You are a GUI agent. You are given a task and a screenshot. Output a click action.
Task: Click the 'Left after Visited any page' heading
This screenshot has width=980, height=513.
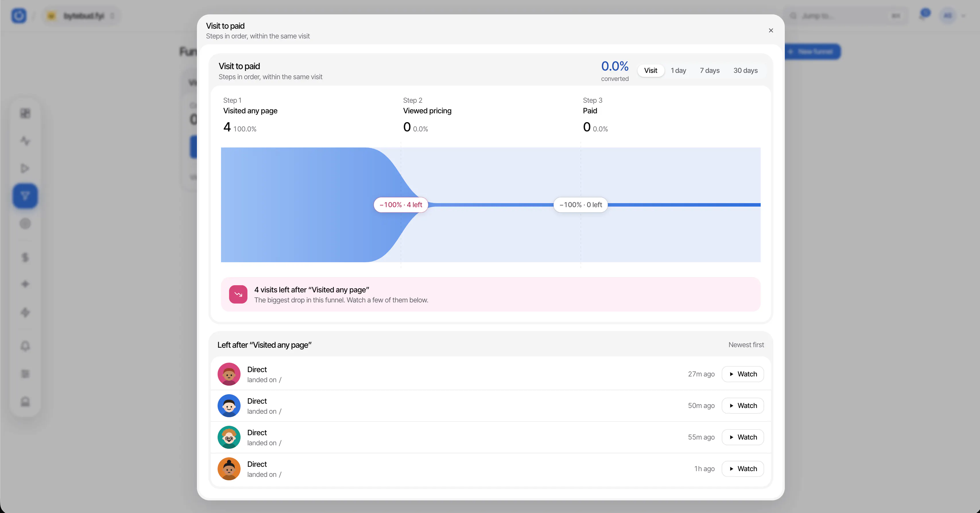pyautogui.click(x=264, y=345)
